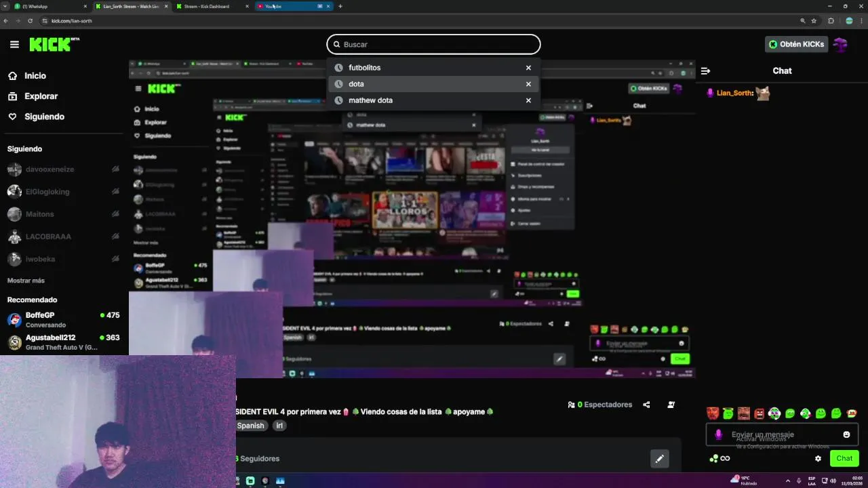
Task: Open recommended channel BoffeGP
Action: [63, 320]
